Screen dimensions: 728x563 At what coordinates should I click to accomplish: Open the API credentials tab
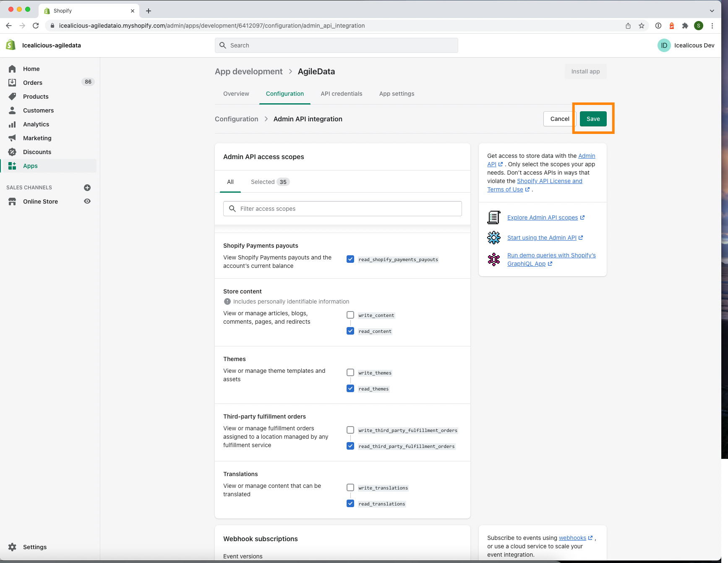coord(342,94)
